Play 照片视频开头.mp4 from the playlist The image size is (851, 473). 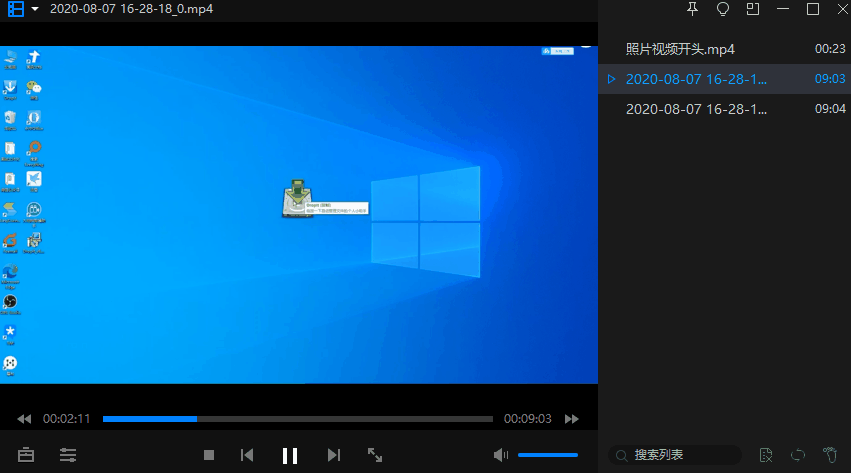(725, 49)
